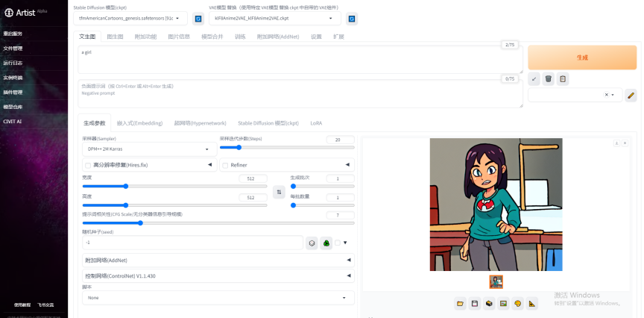Screen dimensions: 644x318
Task: Expand the Hires.fix section arrow
Action: (x=210, y=164)
